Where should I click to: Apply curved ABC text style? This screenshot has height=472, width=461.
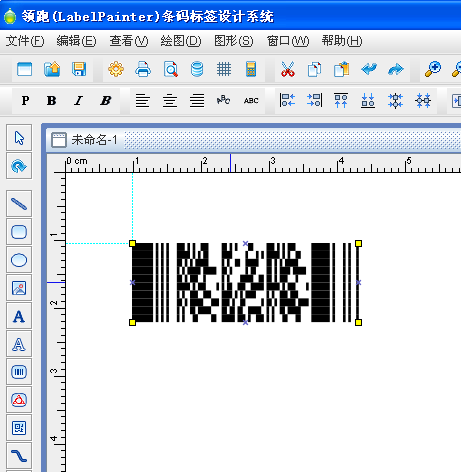pyautogui.click(x=223, y=100)
